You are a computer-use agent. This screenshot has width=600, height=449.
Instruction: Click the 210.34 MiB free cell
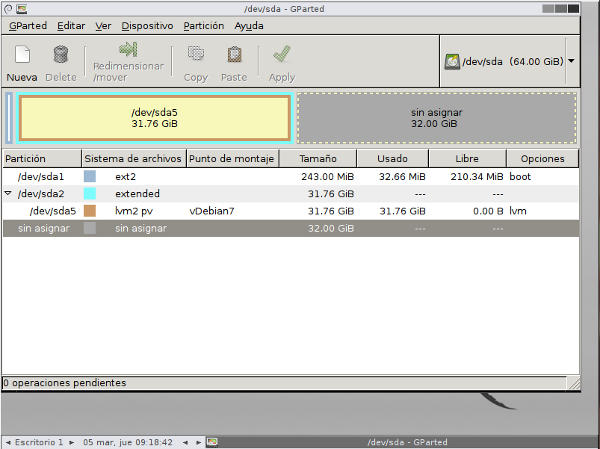point(477,177)
